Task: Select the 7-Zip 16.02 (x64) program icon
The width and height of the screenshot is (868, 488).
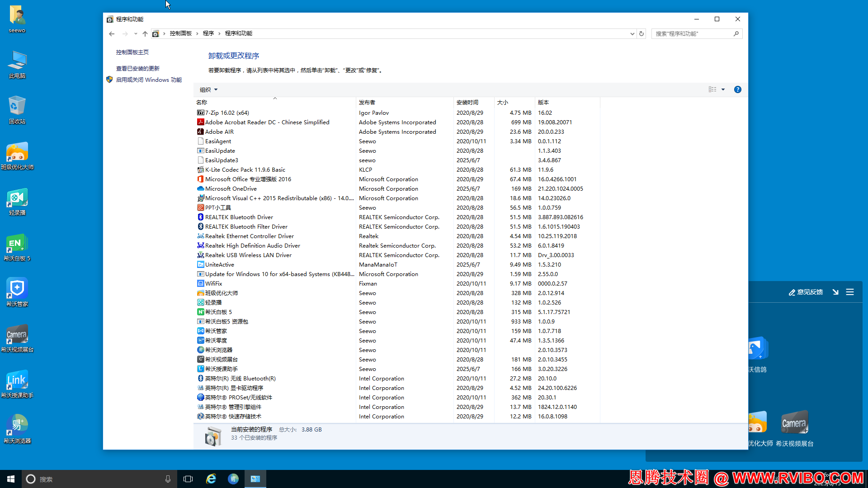Action: tap(201, 113)
